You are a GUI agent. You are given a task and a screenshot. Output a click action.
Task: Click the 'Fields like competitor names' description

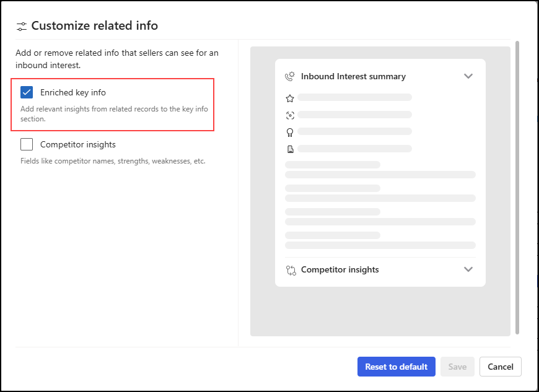tap(113, 161)
